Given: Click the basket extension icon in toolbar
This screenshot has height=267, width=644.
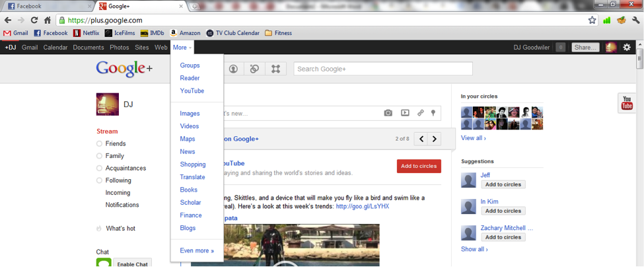Looking at the screenshot, I should [622, 20].
